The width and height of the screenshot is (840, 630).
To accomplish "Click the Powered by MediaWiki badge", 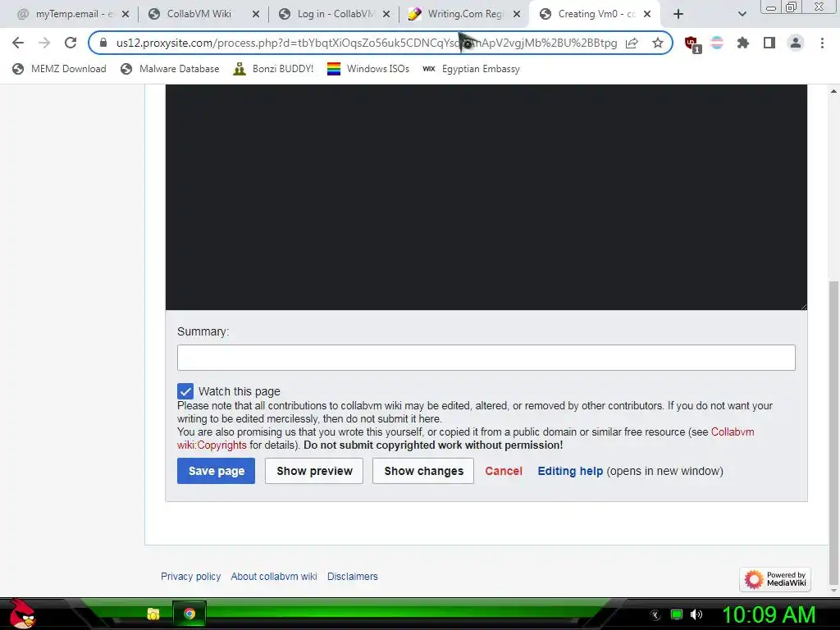I will pyautogui.click(x=775, y=579).
